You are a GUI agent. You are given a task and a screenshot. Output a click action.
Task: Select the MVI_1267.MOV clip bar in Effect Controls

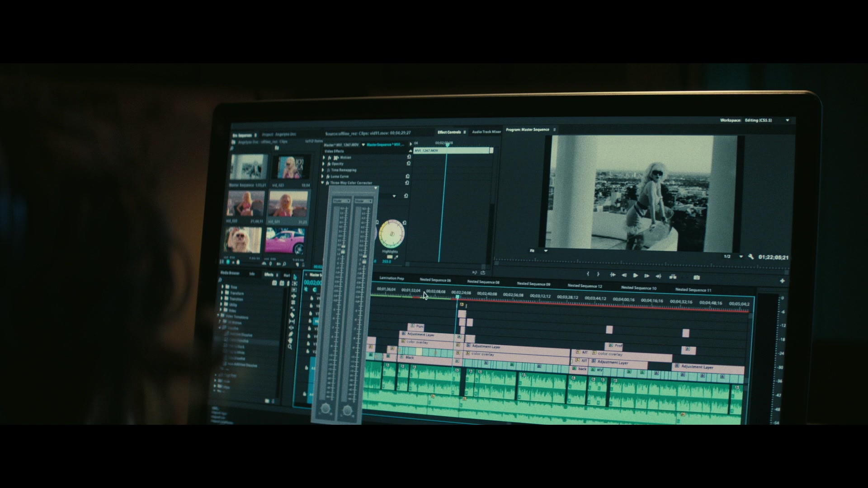point(452,150)
